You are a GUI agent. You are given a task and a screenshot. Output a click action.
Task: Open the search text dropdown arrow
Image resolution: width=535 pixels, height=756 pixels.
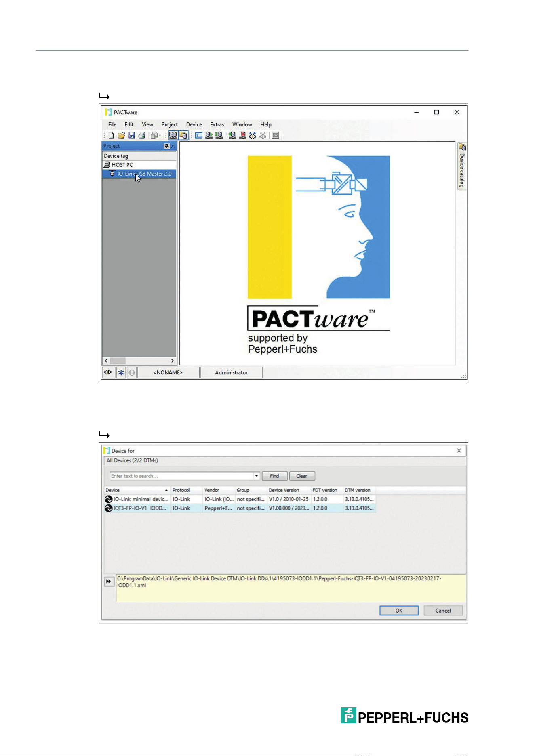pos(257,476)
